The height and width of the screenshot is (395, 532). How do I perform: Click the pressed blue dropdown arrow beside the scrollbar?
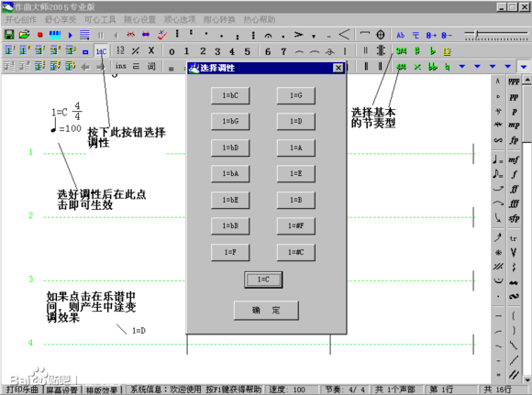524,67
